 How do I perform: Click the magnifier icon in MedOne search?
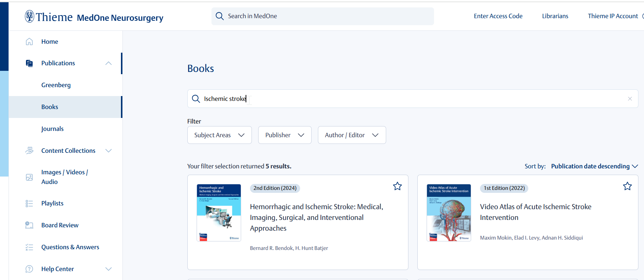point(220,16)
